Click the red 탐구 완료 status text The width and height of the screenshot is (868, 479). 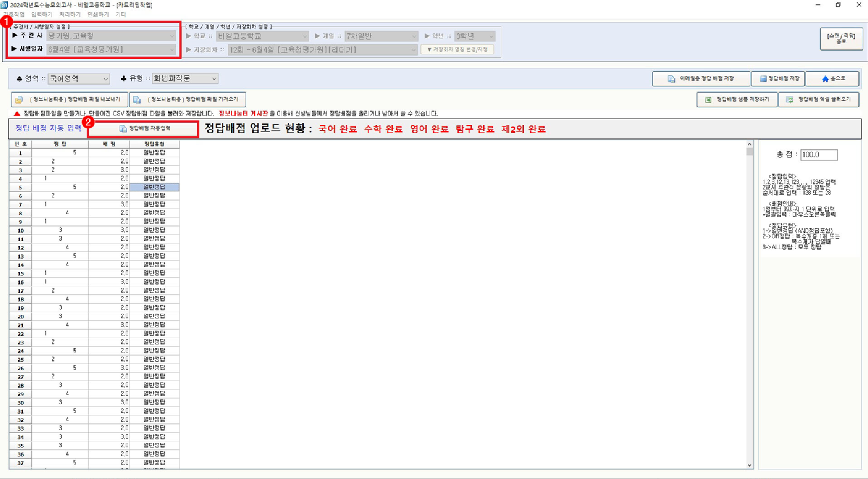475,129
